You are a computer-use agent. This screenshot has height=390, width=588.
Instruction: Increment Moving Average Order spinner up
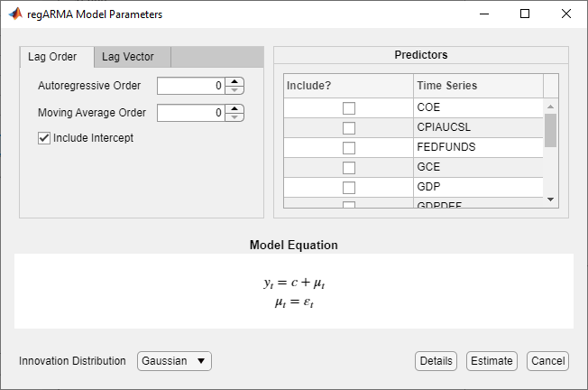(x=234, y=109)
